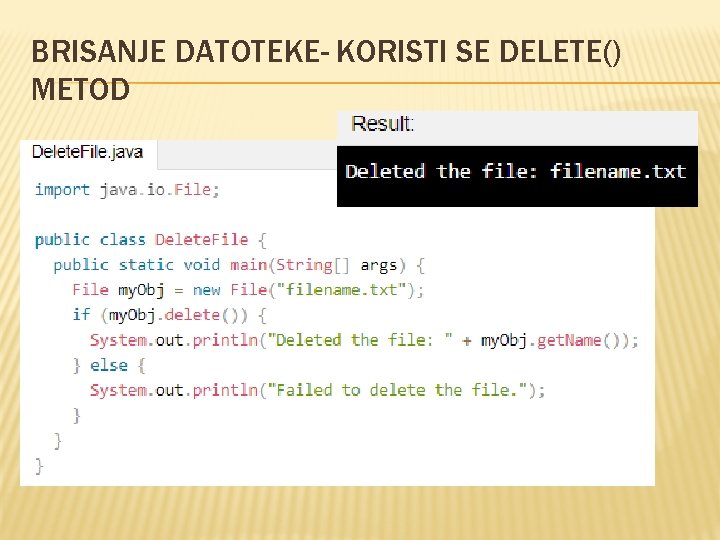Viewport: 720px width, 540px height.
Task: Click the println 'Failed to delete the file.' line
Action: (x=318, y=390)
